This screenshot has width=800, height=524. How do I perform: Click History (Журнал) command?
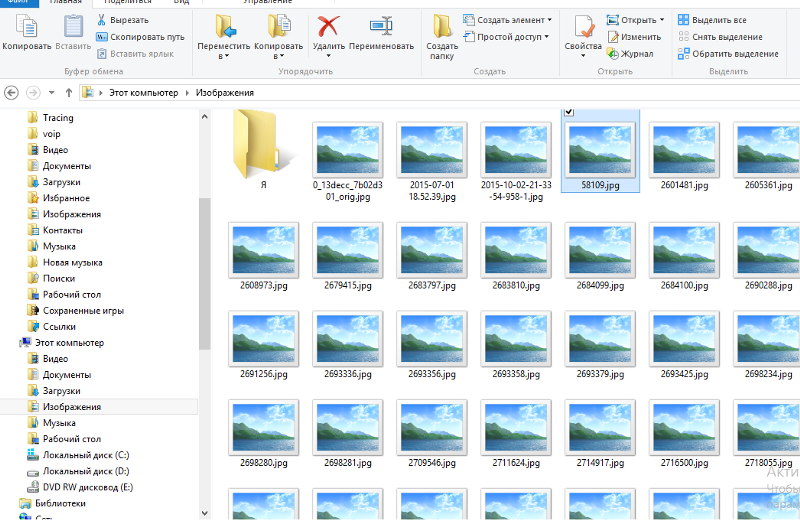point(630,54)
